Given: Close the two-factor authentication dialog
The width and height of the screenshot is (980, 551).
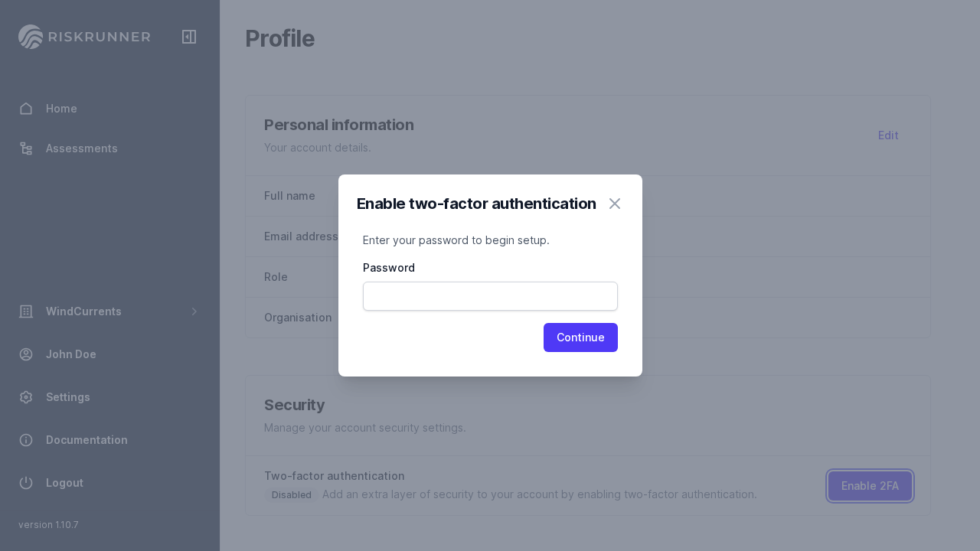Looking at the screenshot, I should (x=615, y=204).
